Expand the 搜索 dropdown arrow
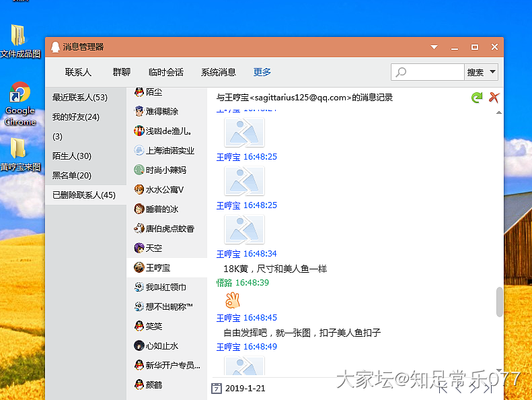The width and height of the screenshot is (532, 400). tap(492, 72)
